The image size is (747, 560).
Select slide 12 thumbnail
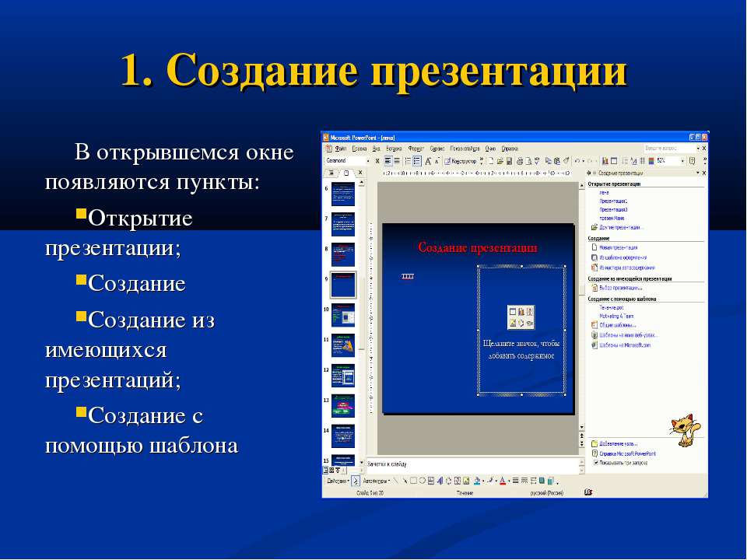point(343,376)
